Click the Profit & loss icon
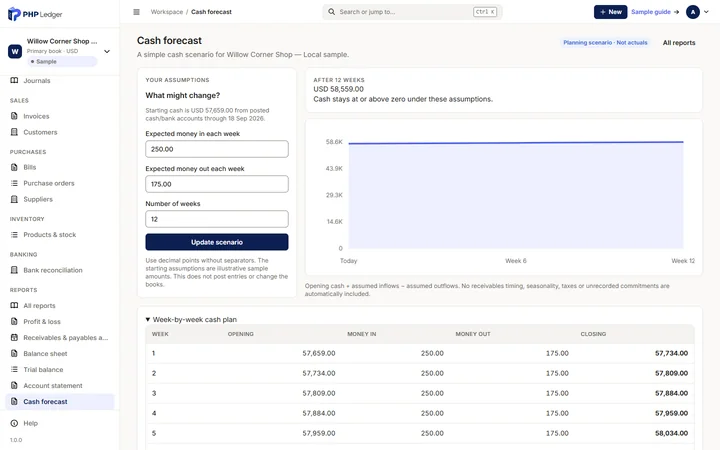The image size is (720, 450). coord(14,321)
